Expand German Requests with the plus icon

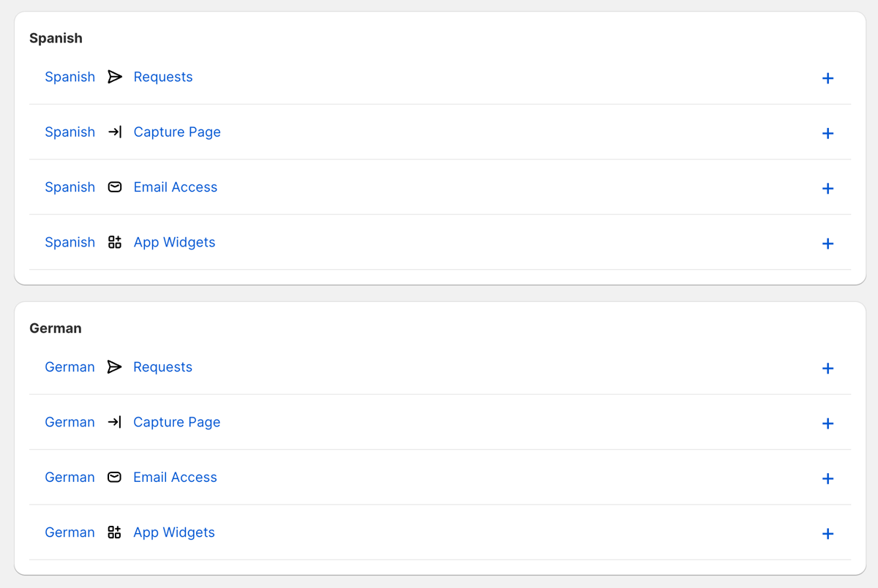[828, 369]
